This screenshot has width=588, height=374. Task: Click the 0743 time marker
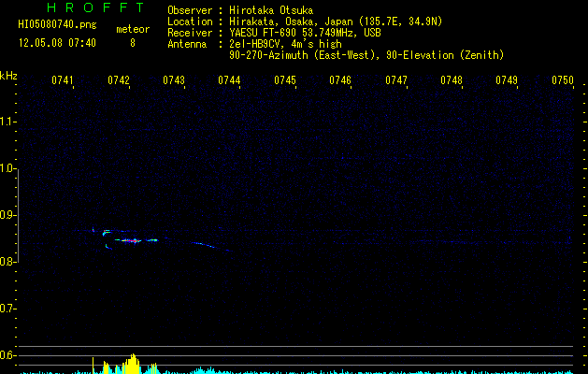point(174,80)
